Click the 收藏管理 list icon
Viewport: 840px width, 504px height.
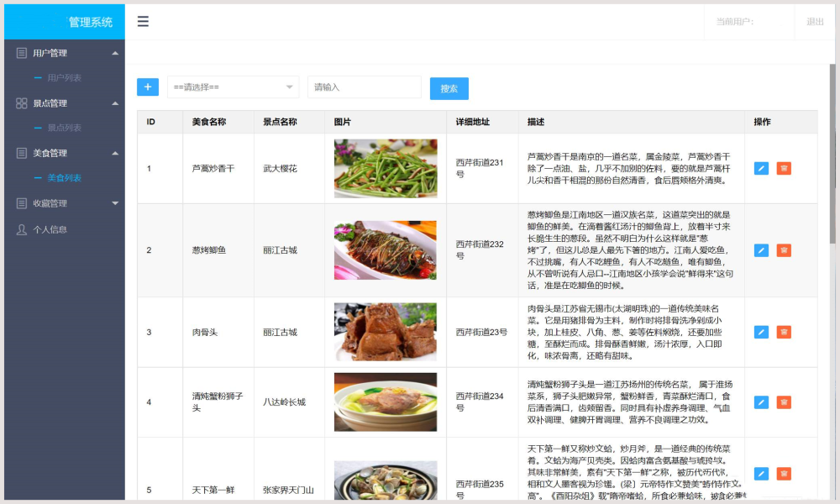point(22,203)
